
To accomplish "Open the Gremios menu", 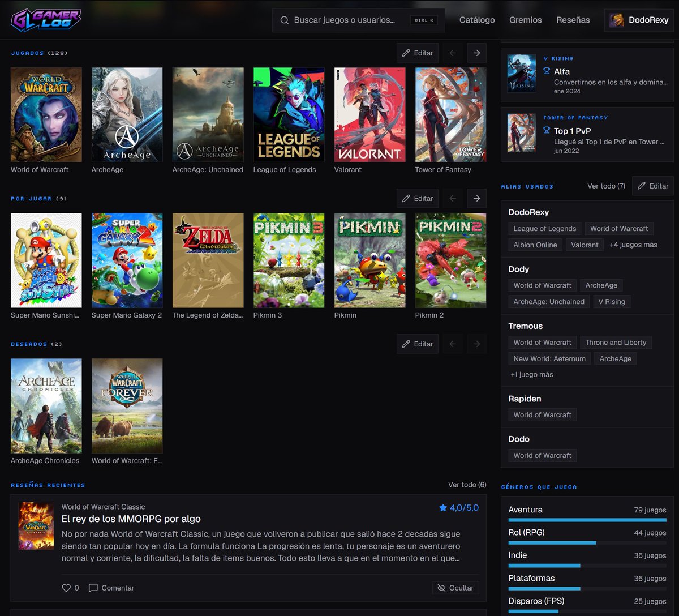I will 526,20.
